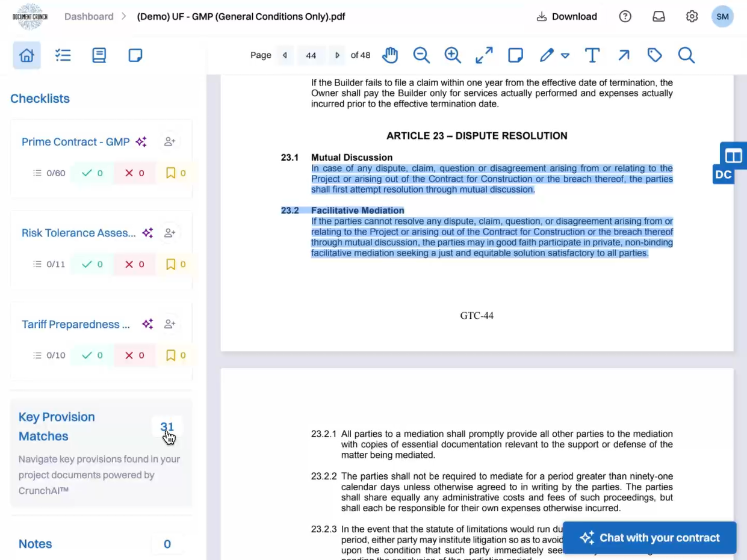Click the page number field showing 44
Image resolution: width=747 pixels, height=560 pixels.
coord(311,55)
